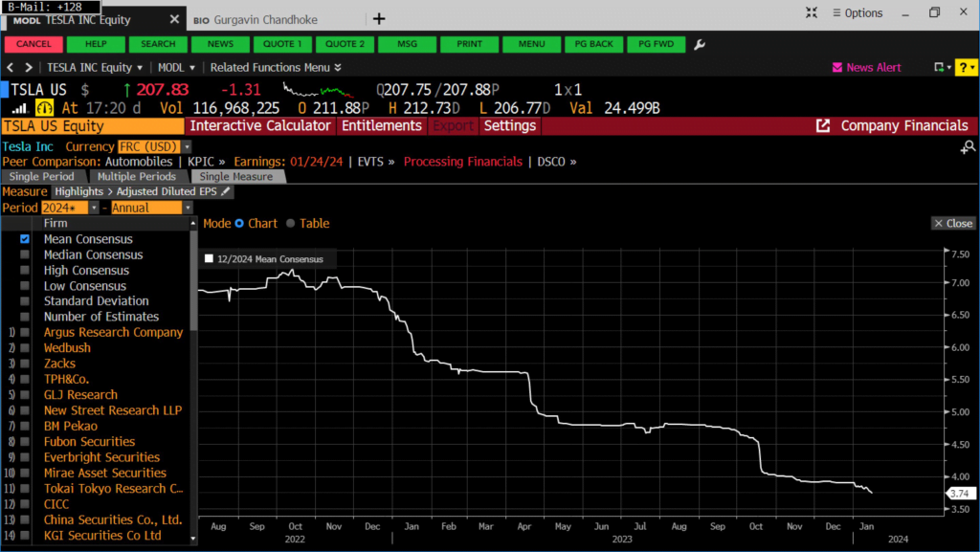Click the collapse arrows icon near Options
Viewport: 980px width, 552px height.
(x=812, y=12)
